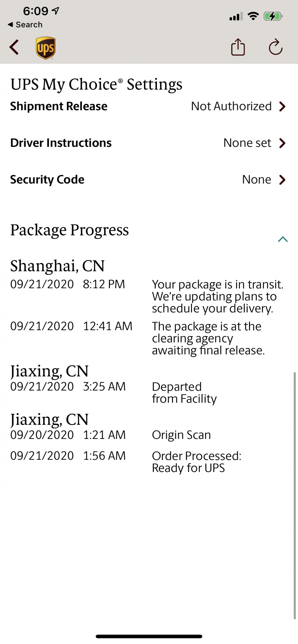Viewport: 298px width, 644px height.
Task: Collapse the Package Progress section
Action: pos(283,239)
